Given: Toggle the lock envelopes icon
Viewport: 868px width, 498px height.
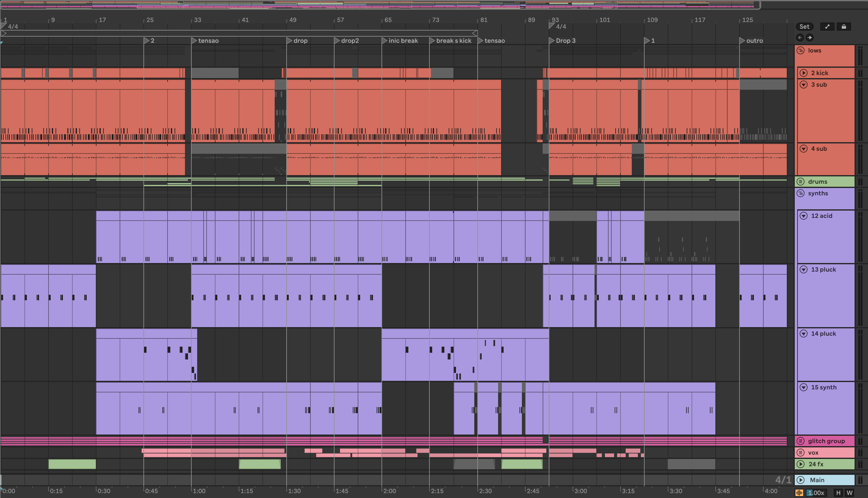Looking at the screenshot, I should click(x=844, y=27).
